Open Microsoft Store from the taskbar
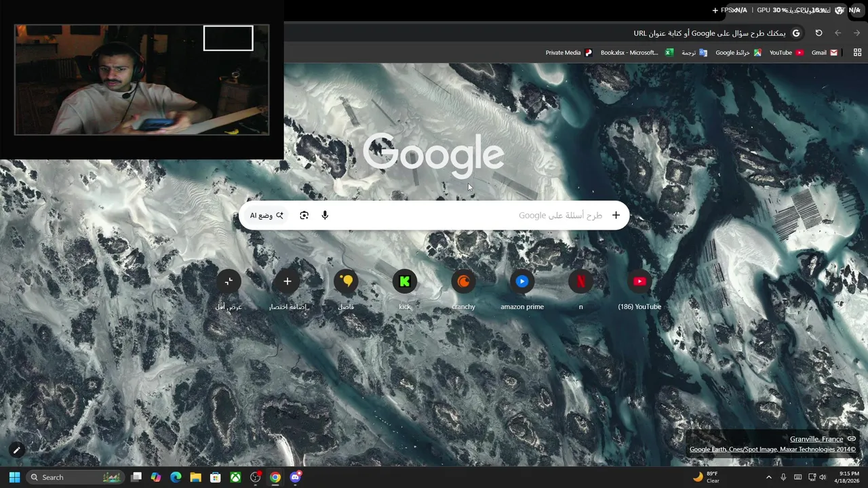 tap(216, 477)
